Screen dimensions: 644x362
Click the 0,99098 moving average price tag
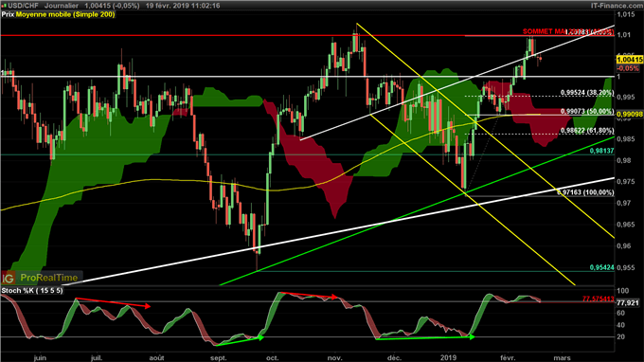point(630,115)
